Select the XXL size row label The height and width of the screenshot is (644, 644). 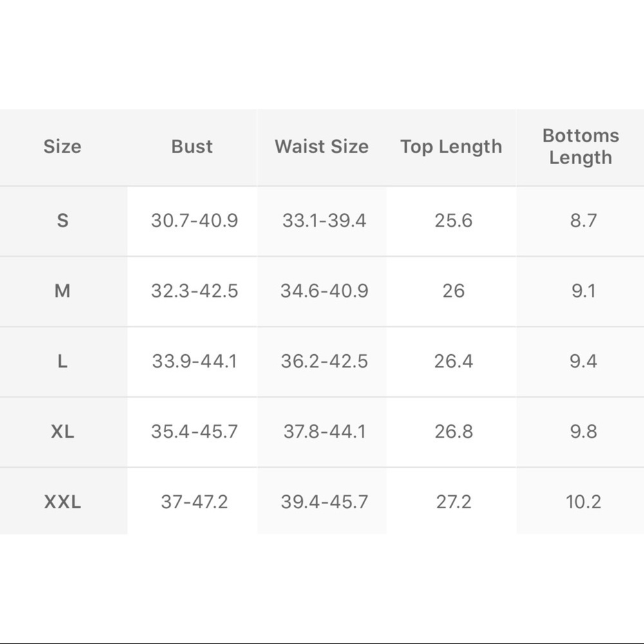(x=62, y=502)
